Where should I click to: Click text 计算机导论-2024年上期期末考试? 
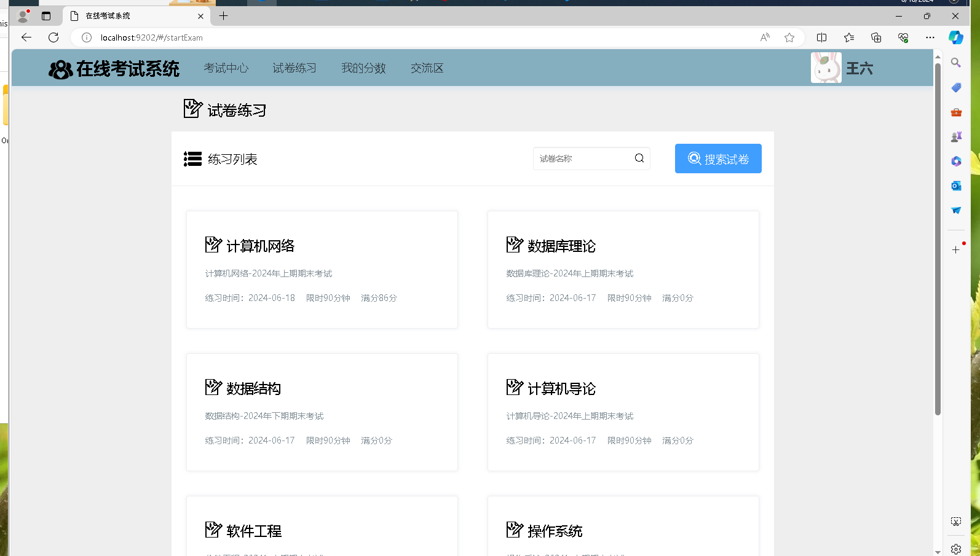tap(570, 416)
